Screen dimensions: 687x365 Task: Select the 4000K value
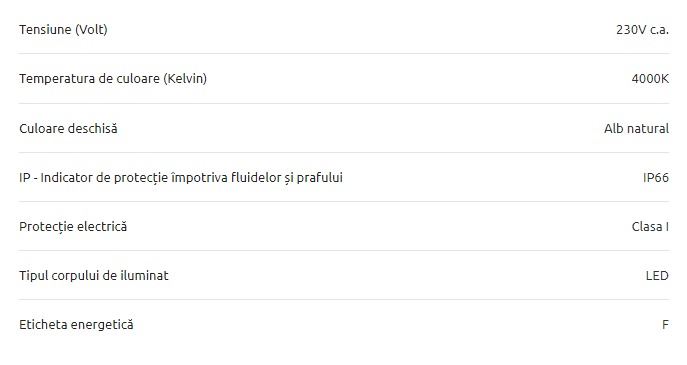[x=650, y=79]
